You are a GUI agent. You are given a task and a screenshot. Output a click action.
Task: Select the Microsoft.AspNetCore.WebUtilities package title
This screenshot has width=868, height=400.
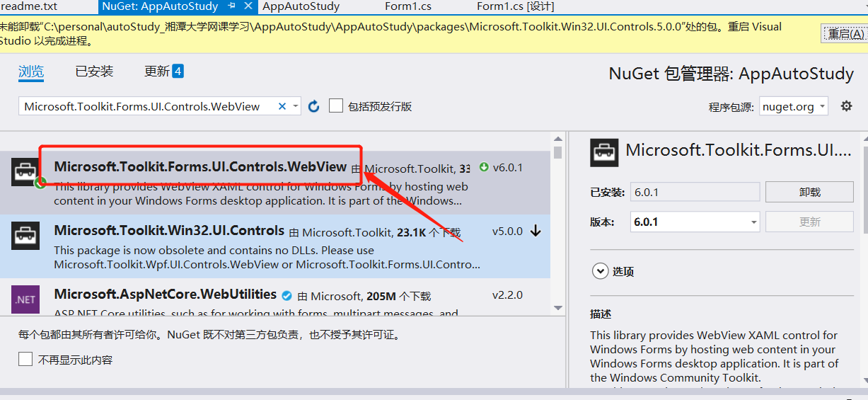click(x=166, y=295)
